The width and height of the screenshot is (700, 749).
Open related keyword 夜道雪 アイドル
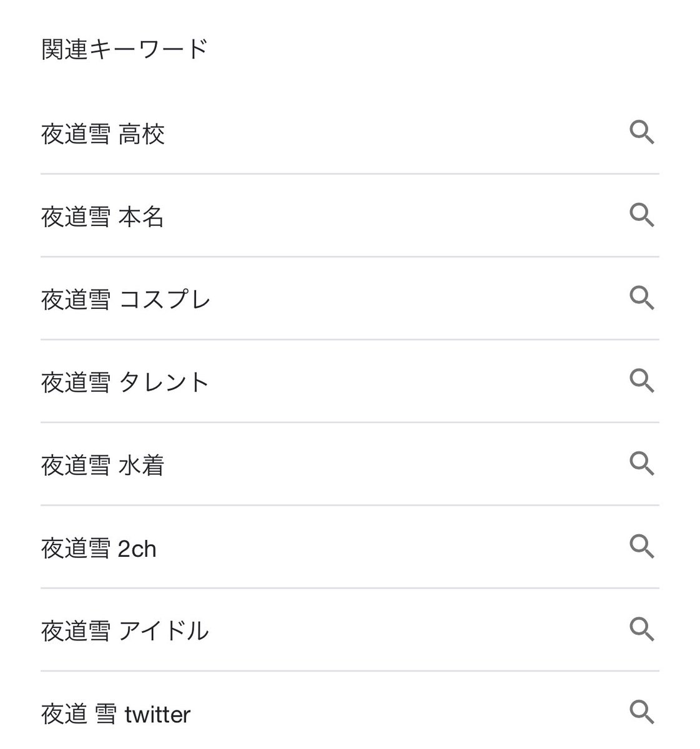coord(125,631)
